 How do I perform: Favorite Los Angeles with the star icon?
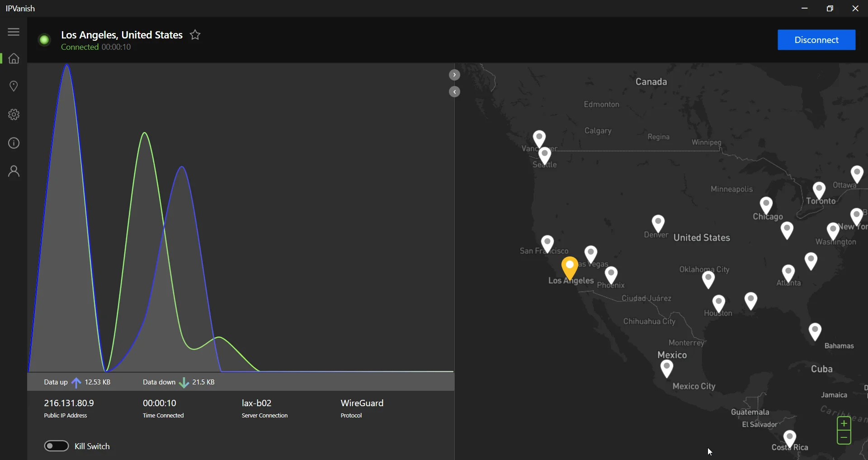click(x=195, y=35)
